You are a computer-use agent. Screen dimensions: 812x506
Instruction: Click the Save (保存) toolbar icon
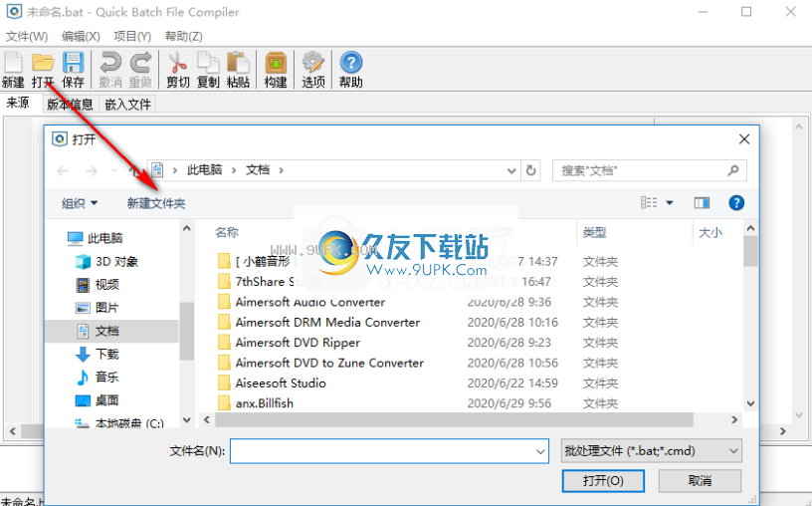[73, 70]
